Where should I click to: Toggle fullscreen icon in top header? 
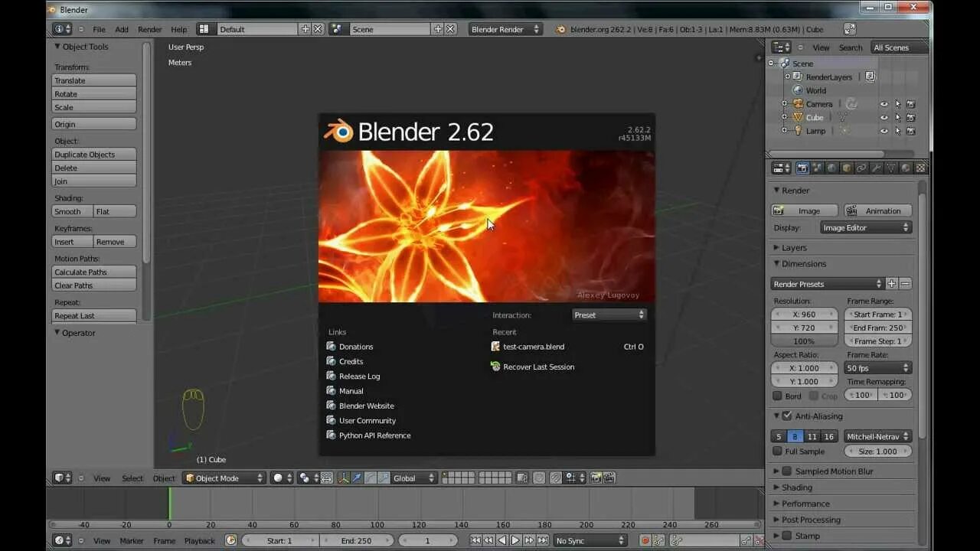(850, 29)
